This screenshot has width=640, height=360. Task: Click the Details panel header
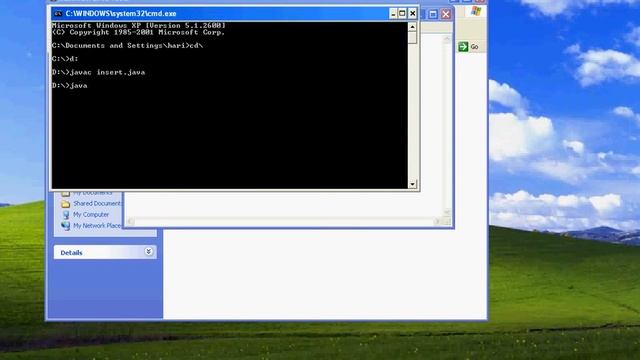[105, 252]
